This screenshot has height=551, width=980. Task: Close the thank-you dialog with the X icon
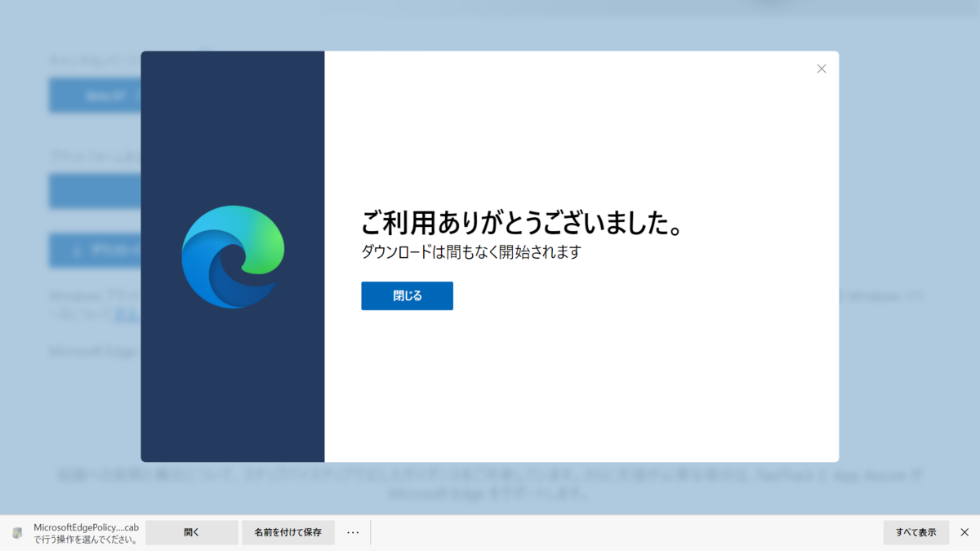(x=822, y=69)
